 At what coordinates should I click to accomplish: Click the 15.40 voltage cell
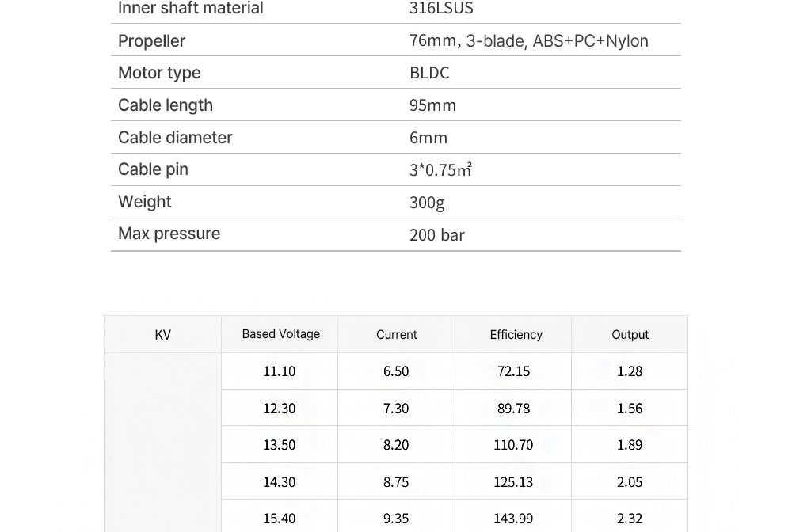pyautogui.click(x=279, y=519)
